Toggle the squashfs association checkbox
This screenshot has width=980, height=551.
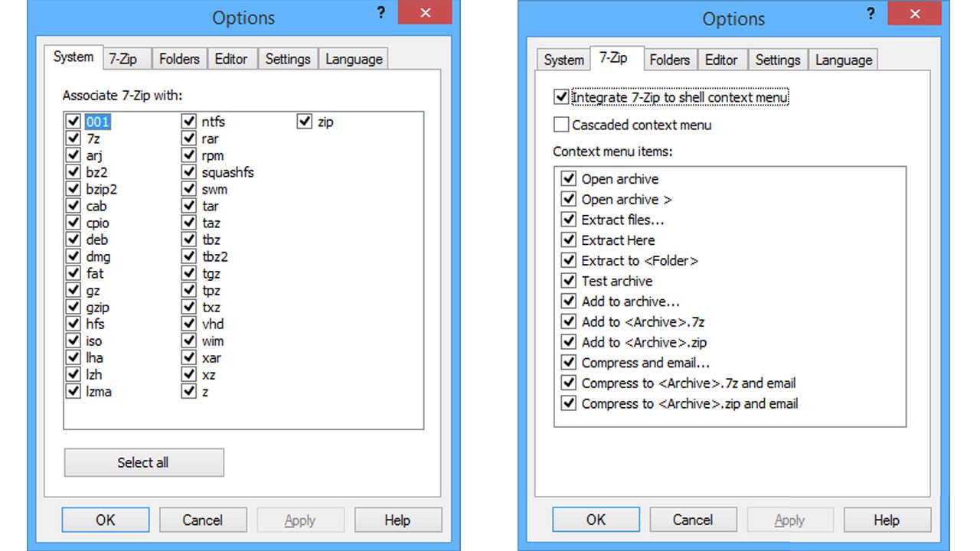[x=189, y=172]
